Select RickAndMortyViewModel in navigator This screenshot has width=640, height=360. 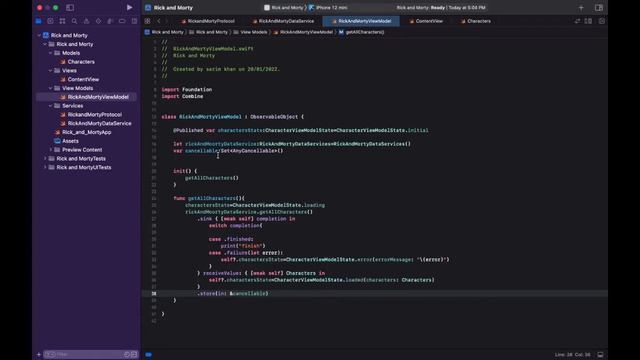pos(87,97)
